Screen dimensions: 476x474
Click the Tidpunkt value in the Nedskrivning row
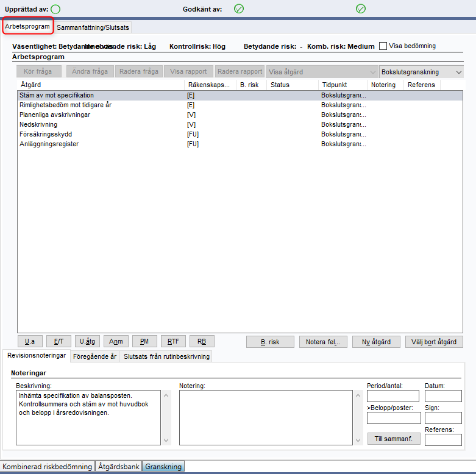click(x=344, y=124)
